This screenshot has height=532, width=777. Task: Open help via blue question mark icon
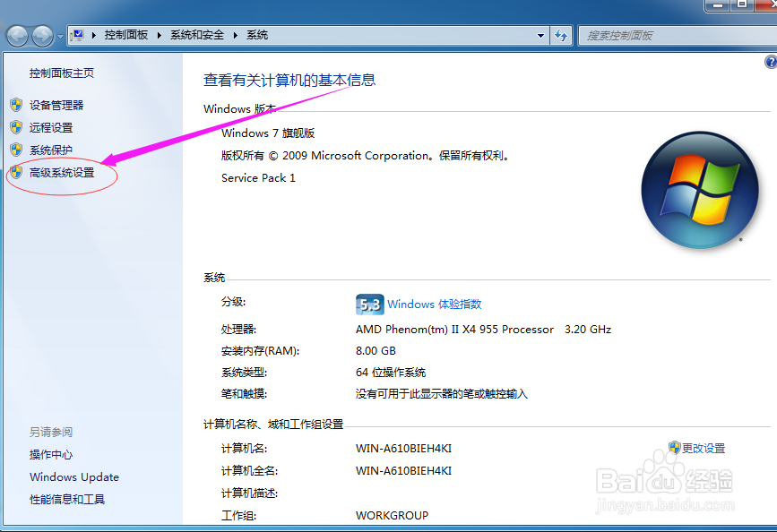771,62
